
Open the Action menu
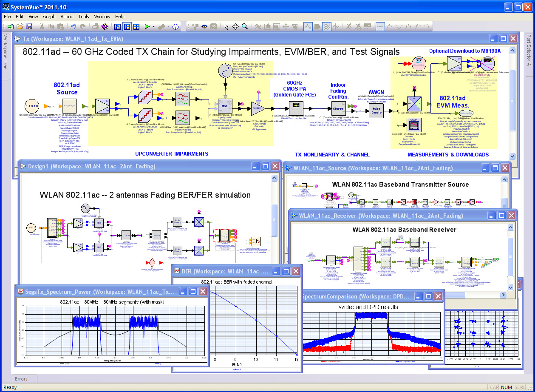pos(67,17)
